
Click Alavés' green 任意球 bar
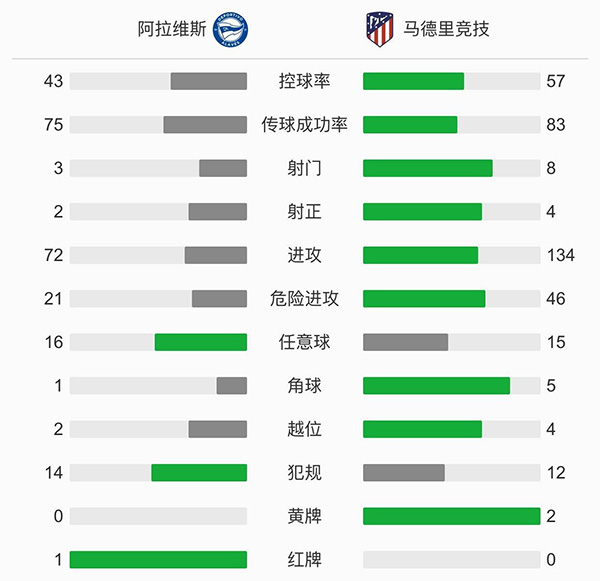(x=200, y=342)
